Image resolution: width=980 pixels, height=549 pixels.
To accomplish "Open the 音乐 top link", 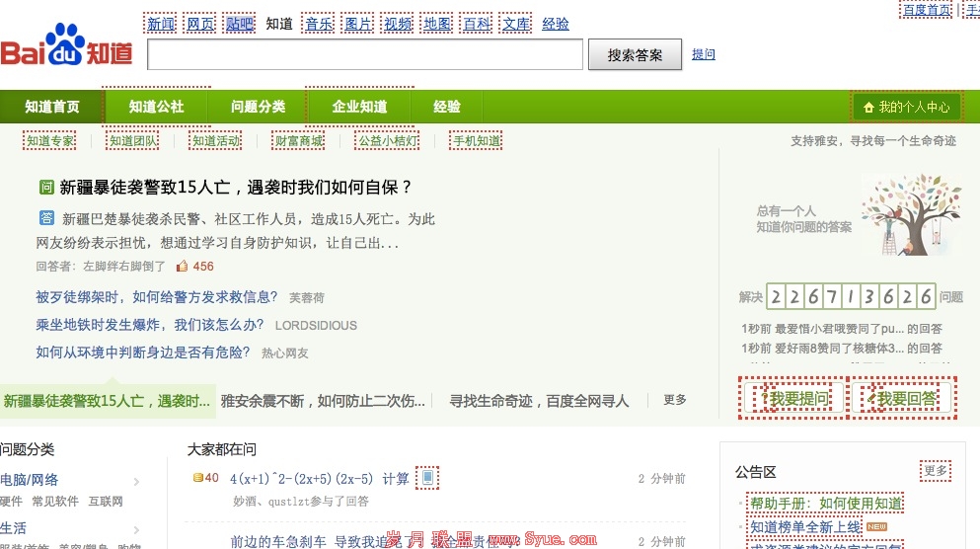I will (x=319, y=25).
